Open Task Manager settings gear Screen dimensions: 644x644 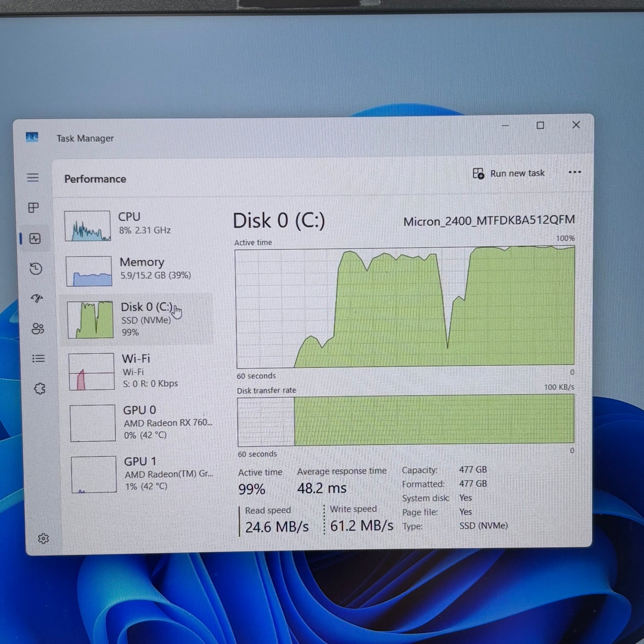(x=43, y=539)
